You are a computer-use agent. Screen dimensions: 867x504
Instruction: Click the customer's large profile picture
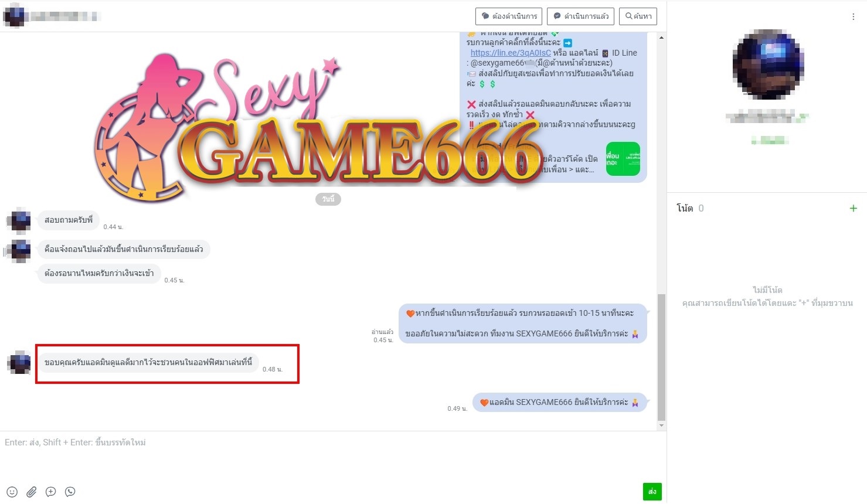coord(767,64)
